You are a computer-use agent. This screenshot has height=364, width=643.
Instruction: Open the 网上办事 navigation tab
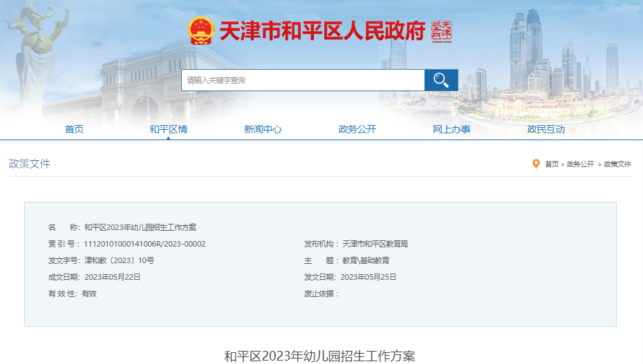pyautogui.click(x=451, y=129)
